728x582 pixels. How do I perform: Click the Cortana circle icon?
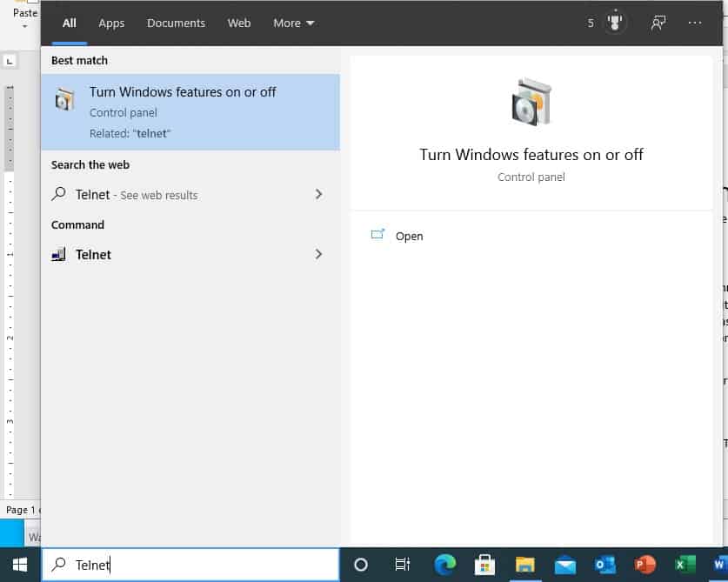coord(361,565)
